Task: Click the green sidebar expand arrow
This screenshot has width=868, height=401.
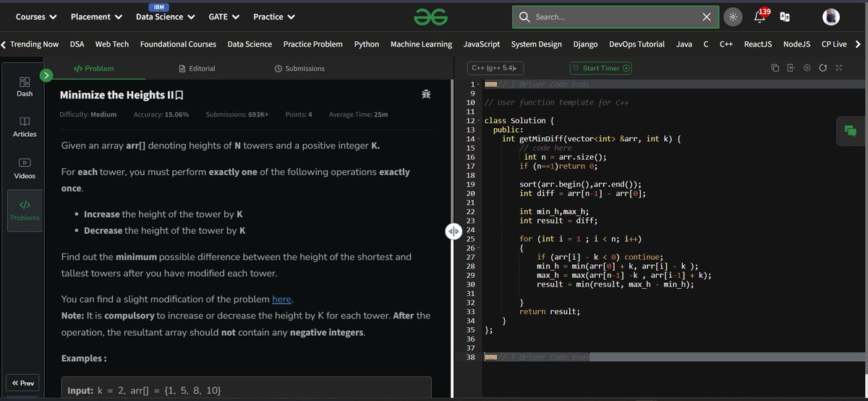Action: pyautogui.click(x=46, y=74)
